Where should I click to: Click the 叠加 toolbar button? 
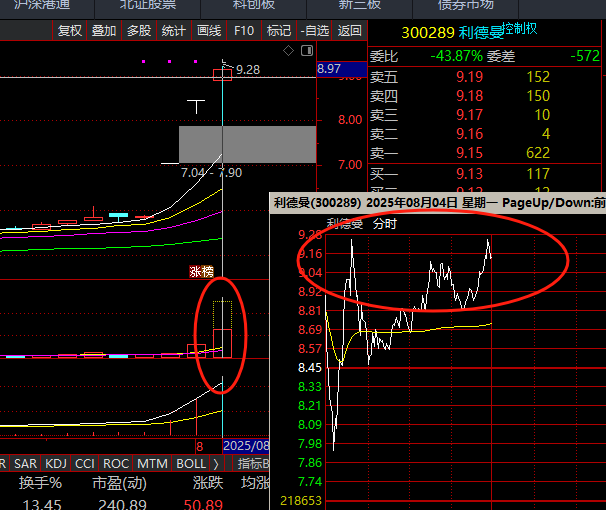[104, 31]
